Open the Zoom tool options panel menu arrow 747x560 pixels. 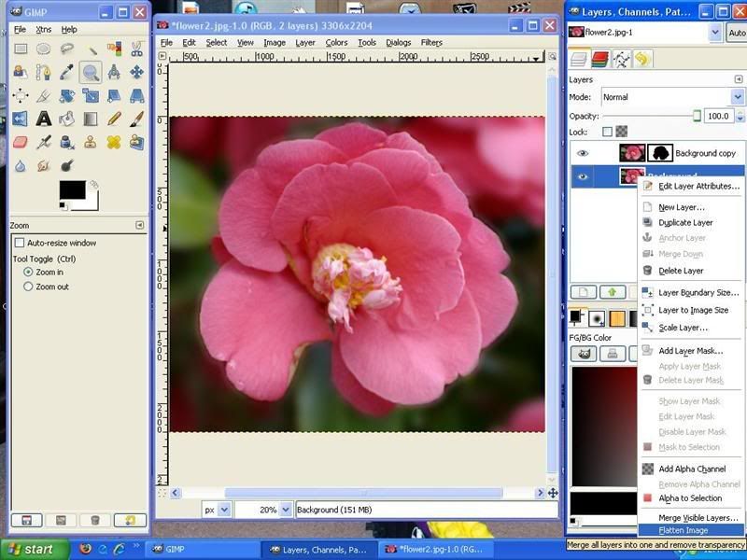pyautogui.click(x=139, y=225)
